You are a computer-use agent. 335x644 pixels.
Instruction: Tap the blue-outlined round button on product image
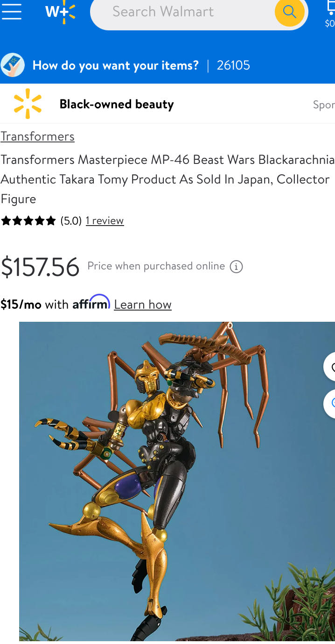tap(330, 403)
